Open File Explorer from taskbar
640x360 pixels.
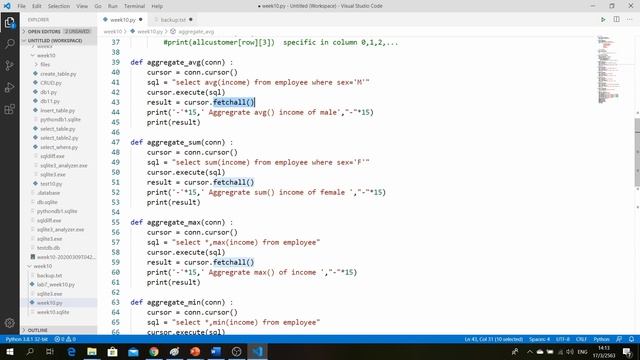pos(92,351)
